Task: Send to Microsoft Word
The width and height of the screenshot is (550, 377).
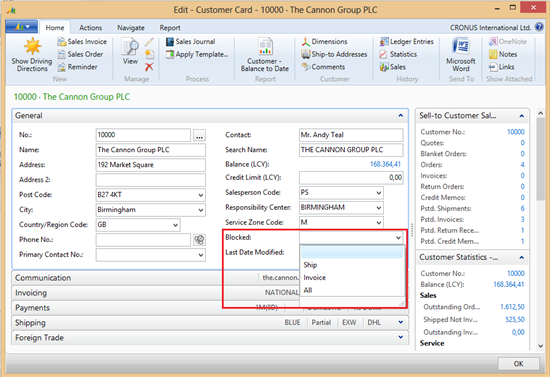Action: [x=461, y=55]
